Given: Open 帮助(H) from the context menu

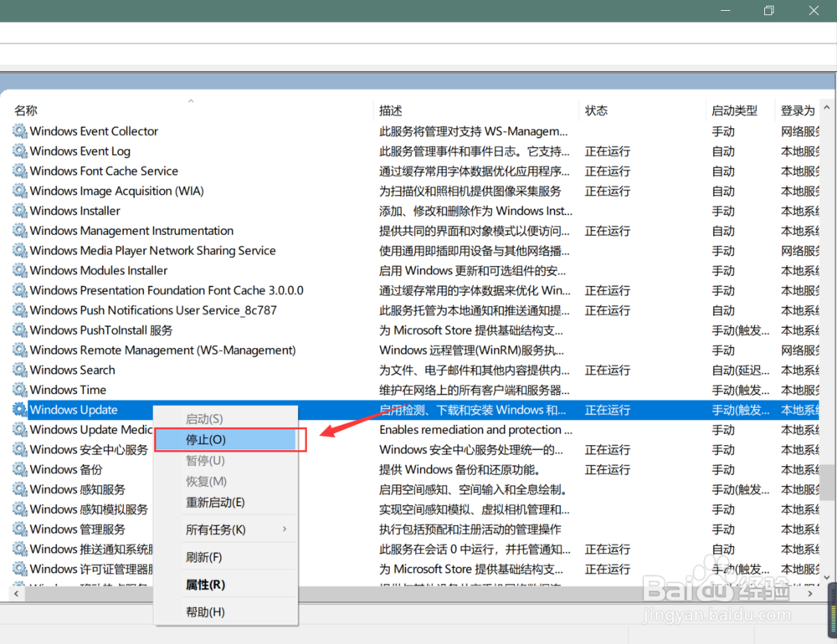Looking at the screenshot, I should [225, 612].
